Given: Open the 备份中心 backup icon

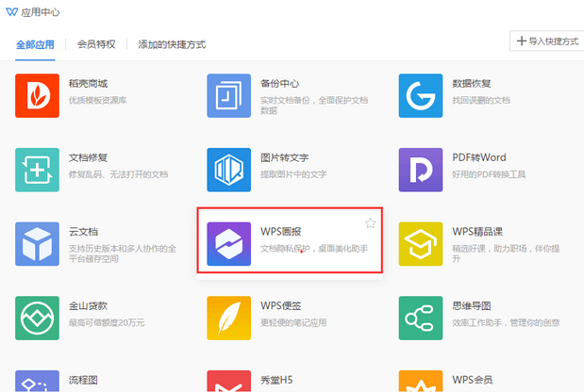Looking at the screenshot, I should pos(228,95).
